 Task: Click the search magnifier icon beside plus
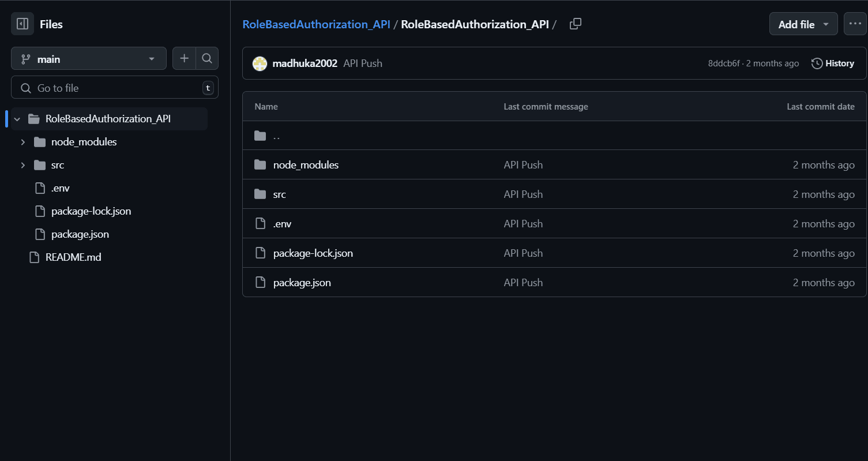[x=207, y=58]
